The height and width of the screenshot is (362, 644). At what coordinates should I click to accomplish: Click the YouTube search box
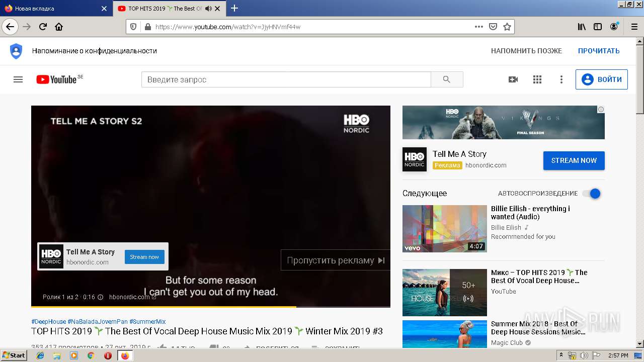point(286,79)
